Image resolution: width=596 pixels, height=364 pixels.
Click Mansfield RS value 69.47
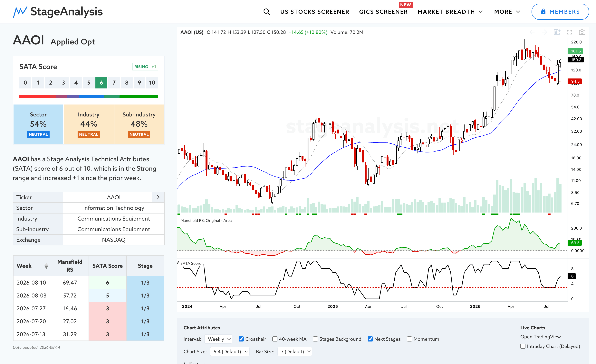click(x=70, y=283)
